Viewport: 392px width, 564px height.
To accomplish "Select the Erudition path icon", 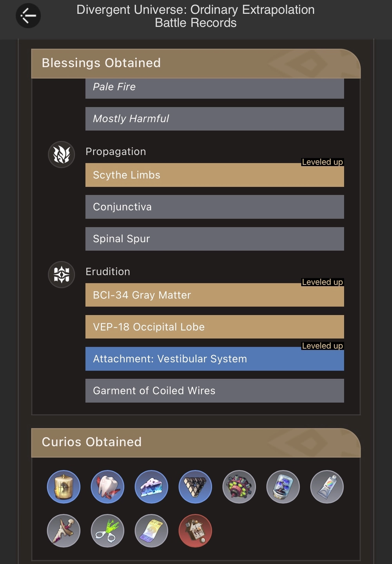I will point(61,275).
